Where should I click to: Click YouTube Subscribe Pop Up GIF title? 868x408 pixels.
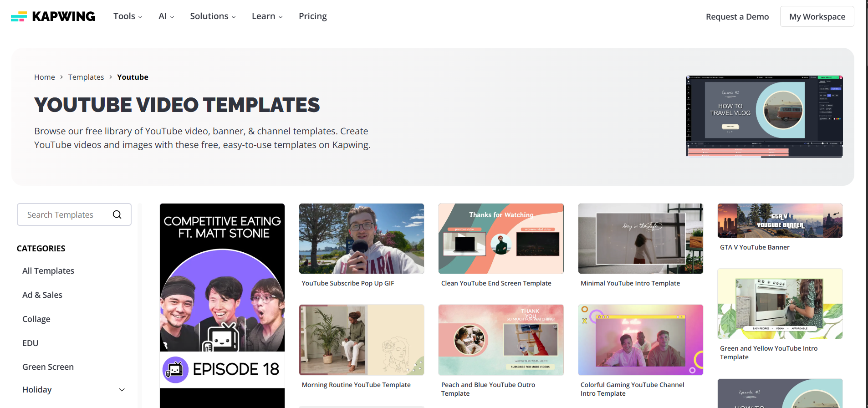[348, 283]
